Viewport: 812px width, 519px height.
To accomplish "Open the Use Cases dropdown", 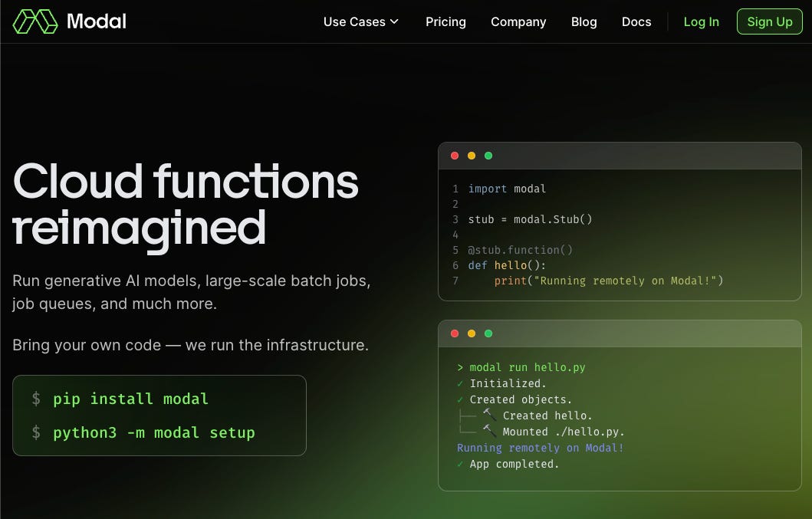I will (x=355, y=21).
